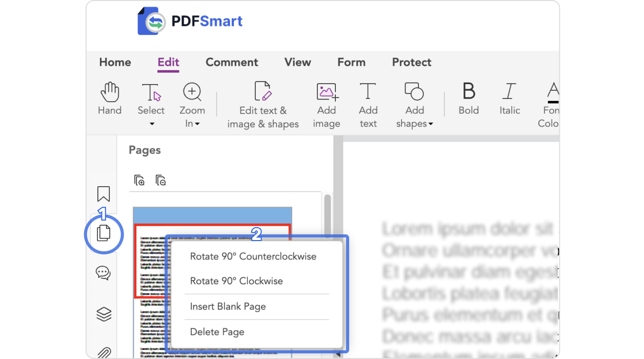Choose the Add image tool
This screenshot has width=644, height=359.
pyautogui.click(x=327, y=105)
